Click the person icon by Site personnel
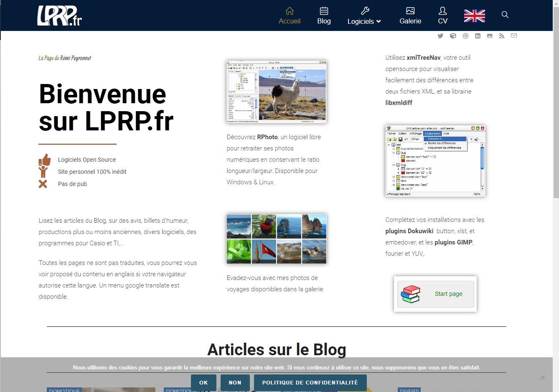 pos(43,172)
